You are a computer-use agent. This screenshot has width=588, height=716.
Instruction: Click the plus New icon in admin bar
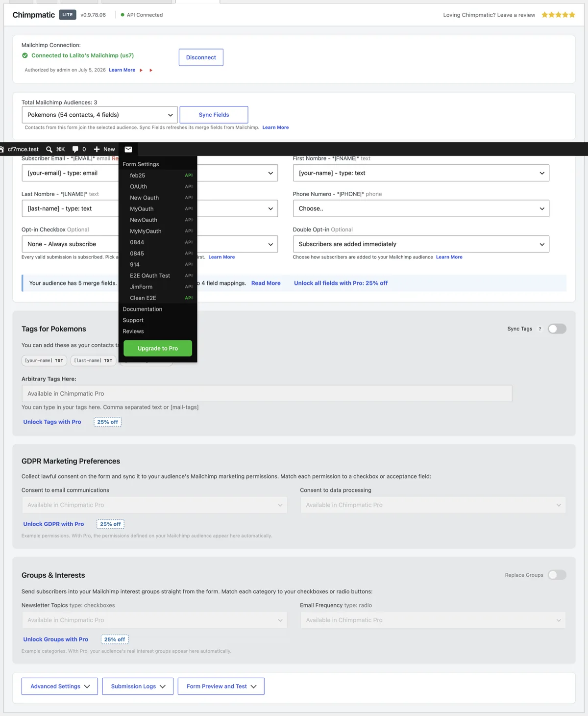click(x=97, y=150)
